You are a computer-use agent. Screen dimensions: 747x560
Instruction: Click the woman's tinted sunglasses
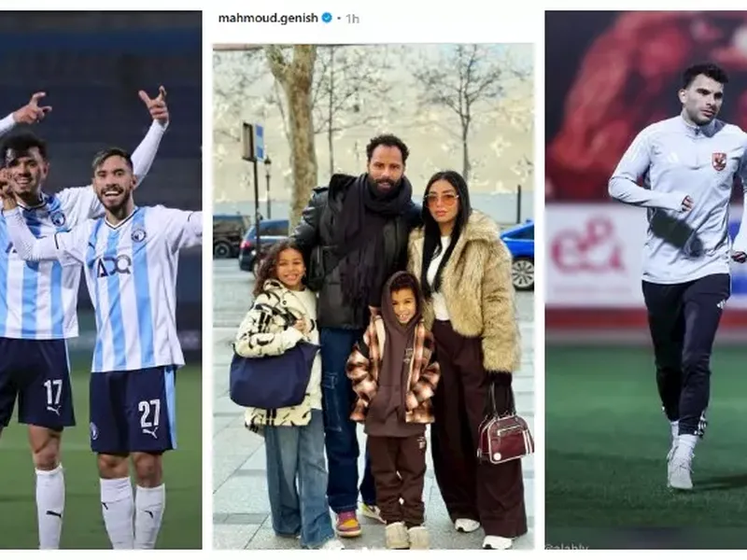click(x=441, y=198)
